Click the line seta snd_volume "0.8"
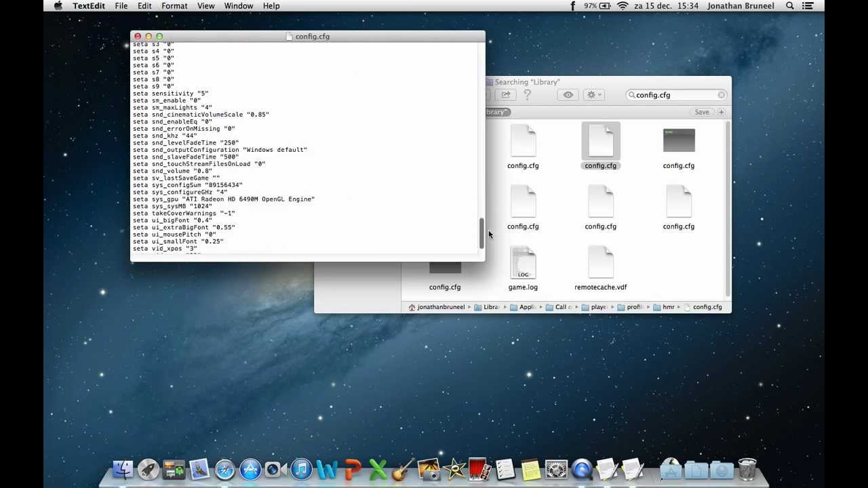Viewport: 868px width, 488px height. pyautogui.click(x=172, y=171)
